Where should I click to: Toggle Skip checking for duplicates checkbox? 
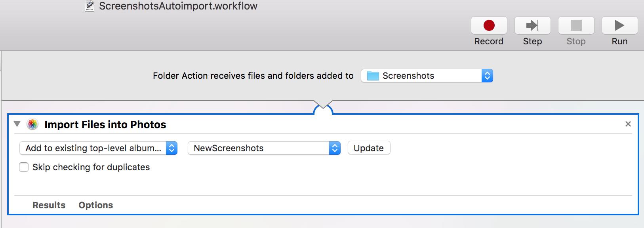(x=24, y=167)
